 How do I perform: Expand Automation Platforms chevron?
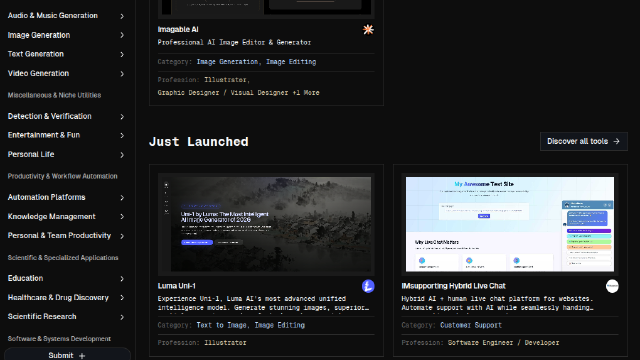click(x=122, y=198)
